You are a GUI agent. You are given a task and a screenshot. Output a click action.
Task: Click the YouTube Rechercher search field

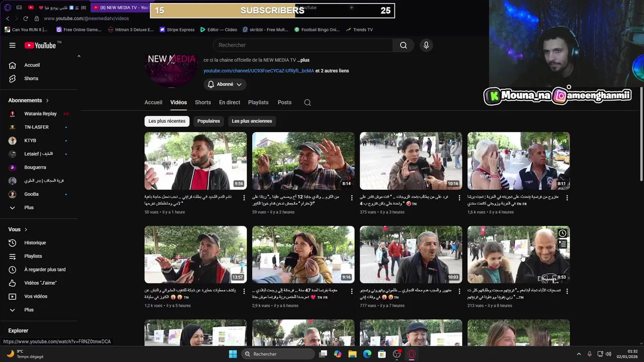pos(303,45)
